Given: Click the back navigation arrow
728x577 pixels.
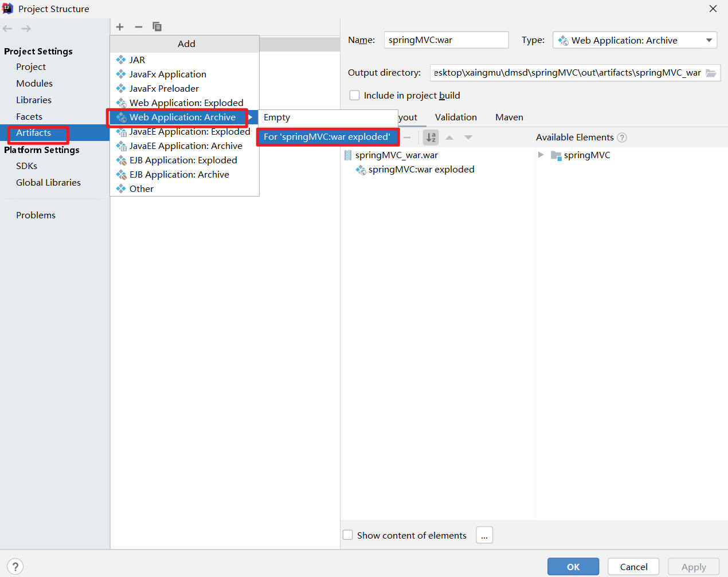Looking at the screenshot, I should point(7,28).
